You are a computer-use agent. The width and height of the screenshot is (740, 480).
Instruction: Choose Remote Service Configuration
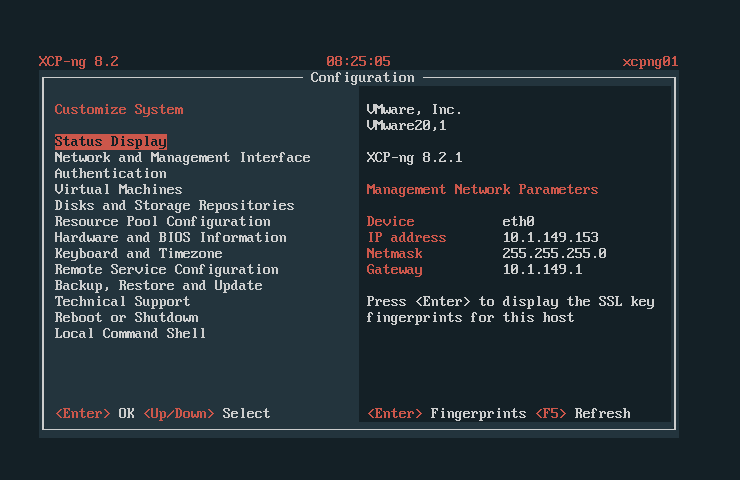pos(166,270)
